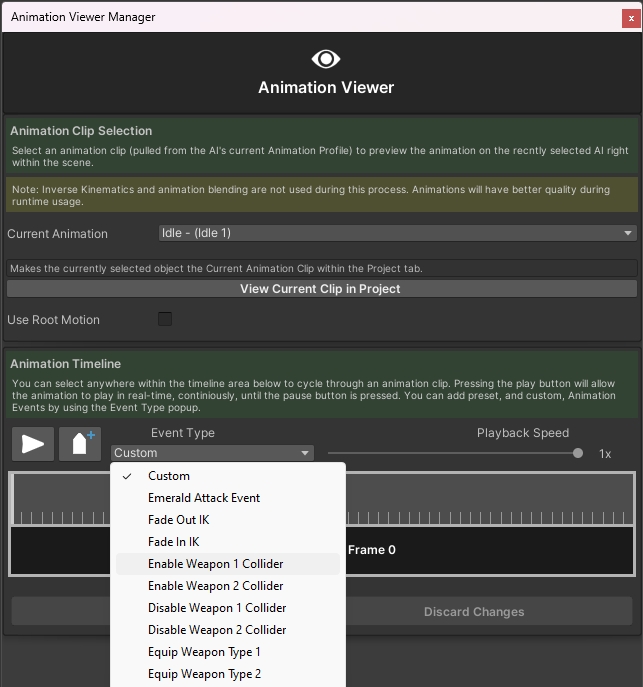643x687 pixels.
Task: Collapse the Event Type dropdown
Action: point(212,453)
